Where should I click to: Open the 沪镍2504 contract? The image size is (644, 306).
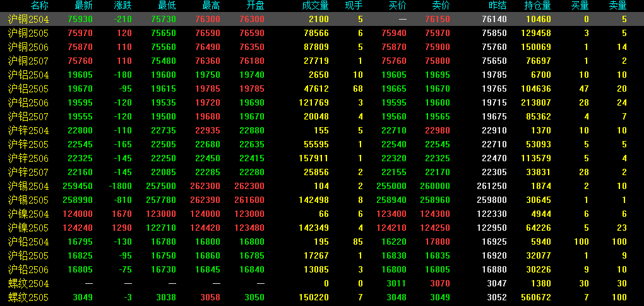pyautogui.click(x=28, y=214)
